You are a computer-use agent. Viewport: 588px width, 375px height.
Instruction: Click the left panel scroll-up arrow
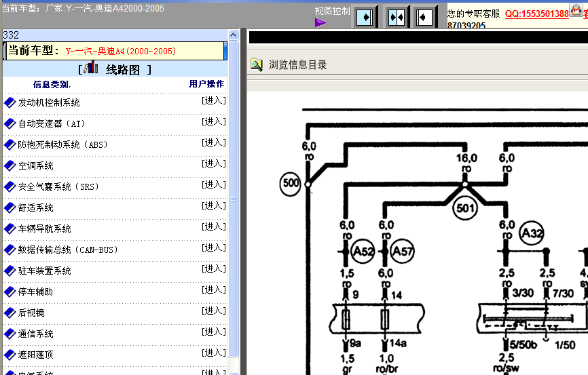[x=234, y=35]
